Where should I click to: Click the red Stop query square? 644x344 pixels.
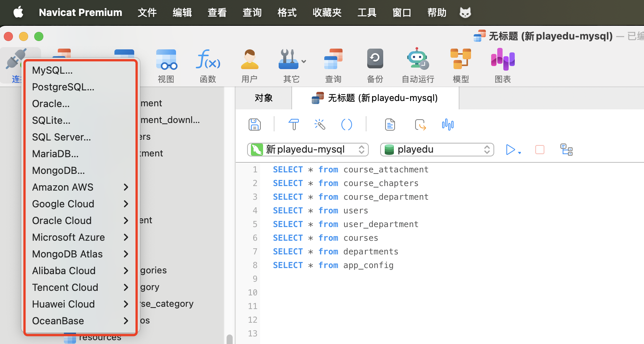click(540, 150)
